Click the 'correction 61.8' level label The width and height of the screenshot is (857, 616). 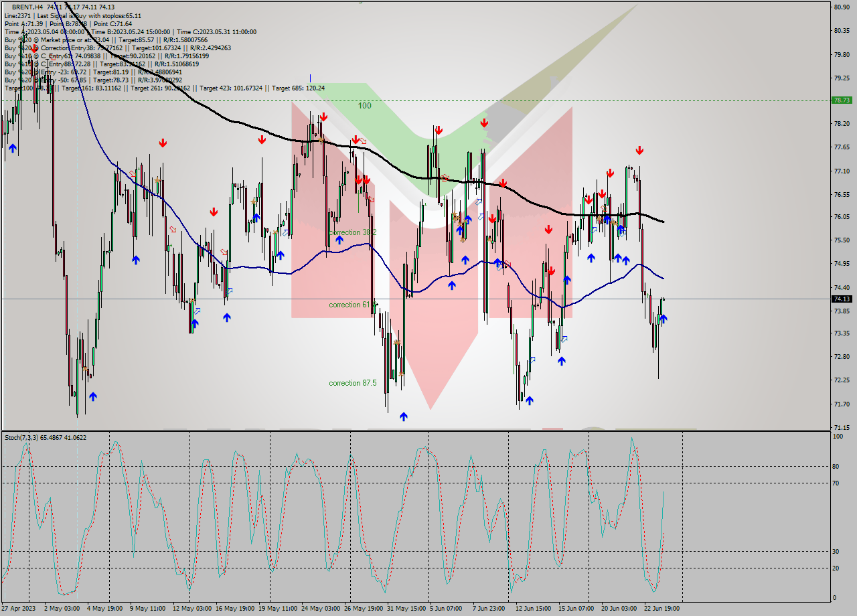coord(352,305)
